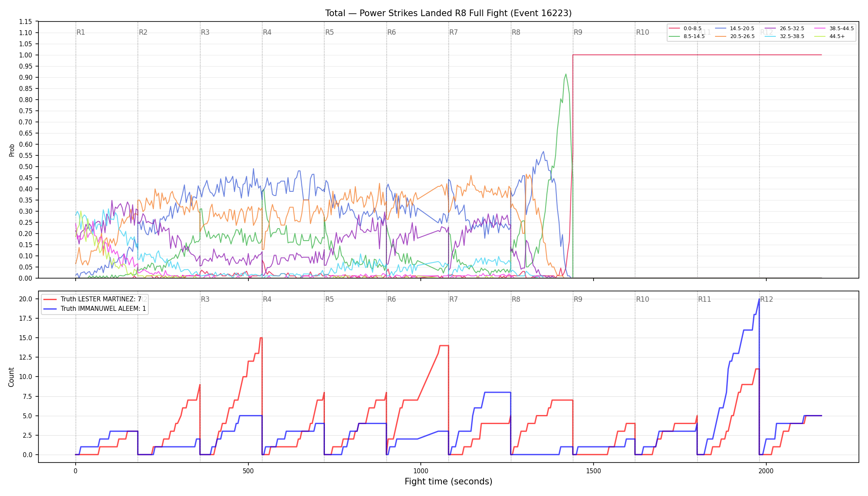Click the '0.50' tick on Prob axis
The image size is (868, 496).
point(26,167)
